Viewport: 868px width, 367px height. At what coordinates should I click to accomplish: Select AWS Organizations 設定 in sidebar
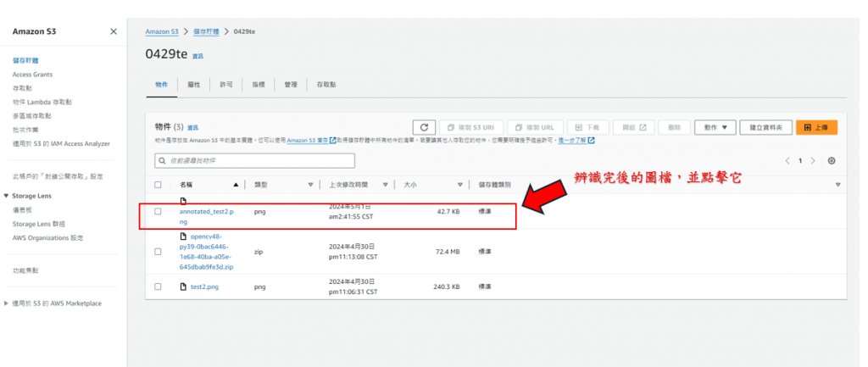click(47, 237)
